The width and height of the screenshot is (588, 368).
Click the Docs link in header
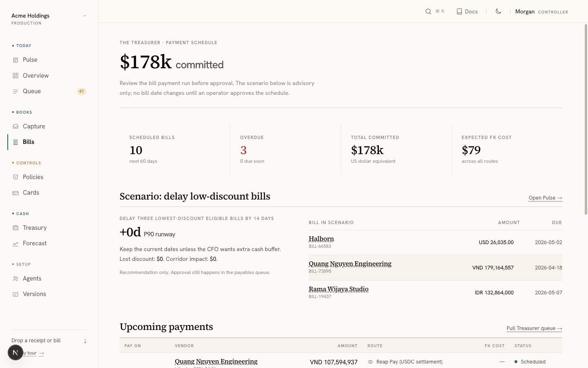(467, 11)
